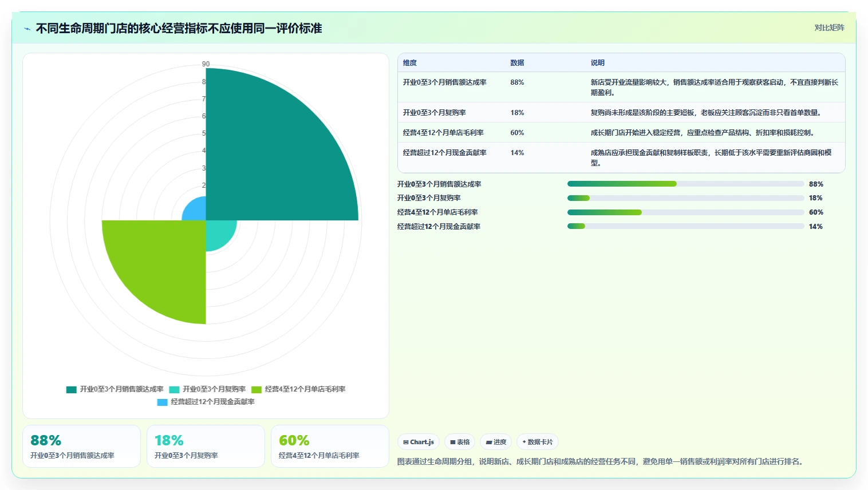Toggle legend item 经营4至12个月单店毛利率
The image size is (868, 490).
pos(298,389)
